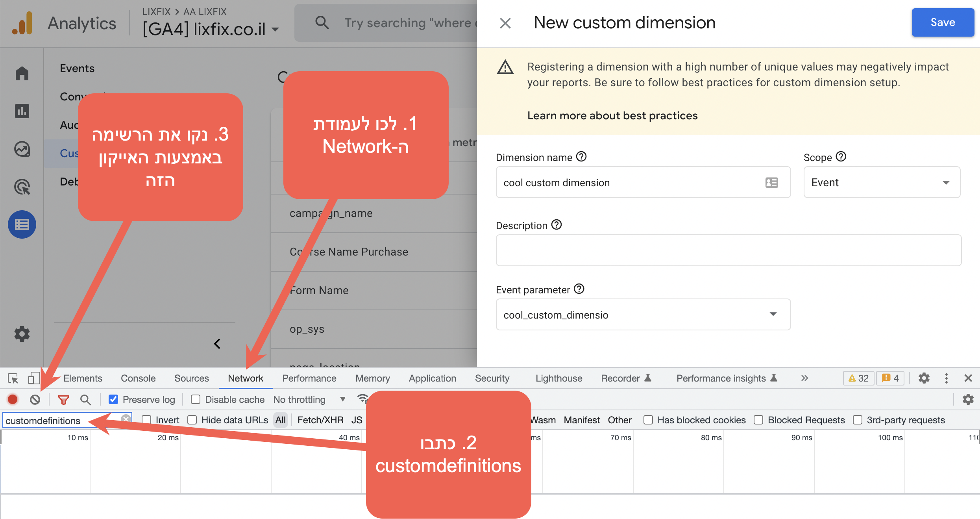
Task: Select the op_sys row
Action: (374, 329)
